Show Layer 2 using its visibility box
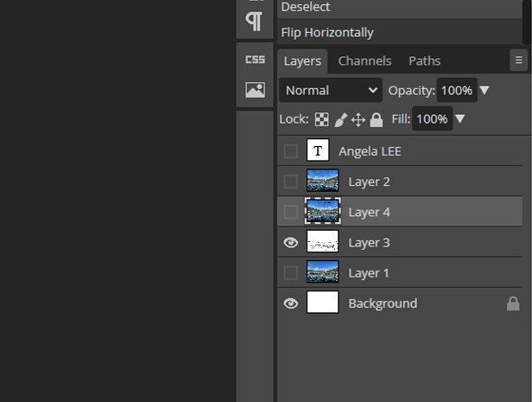 (291, 182)
